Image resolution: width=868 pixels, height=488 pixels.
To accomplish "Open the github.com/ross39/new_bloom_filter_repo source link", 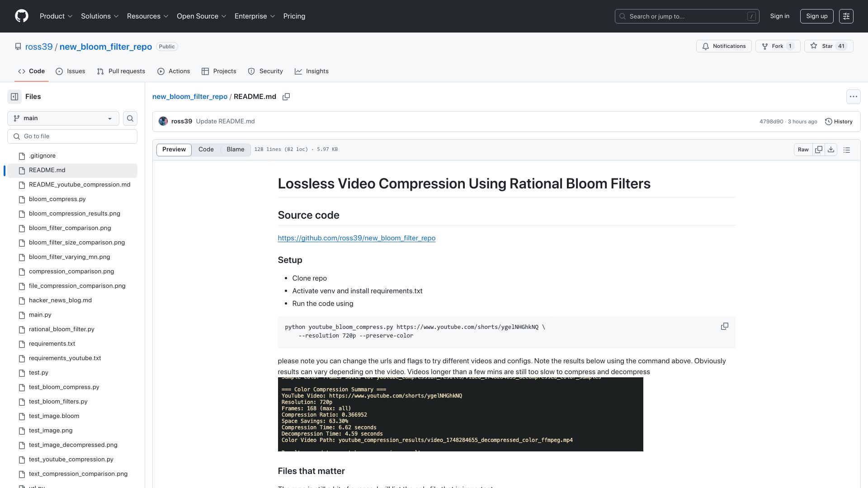I will [x=357, y=238].
